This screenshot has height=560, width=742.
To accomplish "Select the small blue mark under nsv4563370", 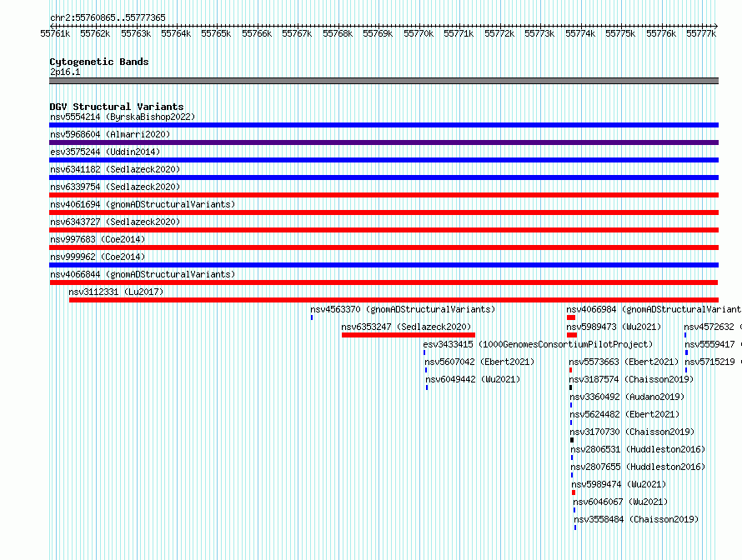I will coord(312,317).
